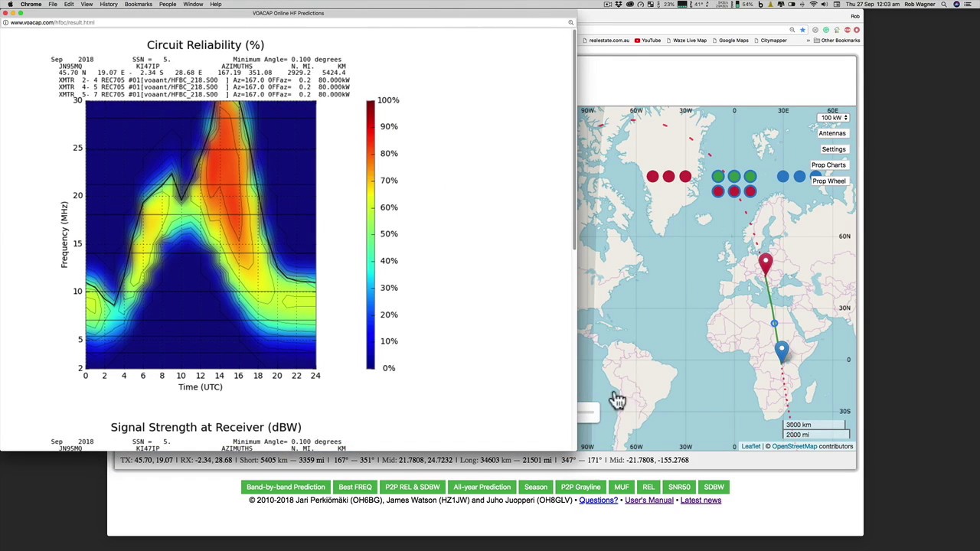
Task: Click the last red Chrome extension icon
Action: (856, 30)
